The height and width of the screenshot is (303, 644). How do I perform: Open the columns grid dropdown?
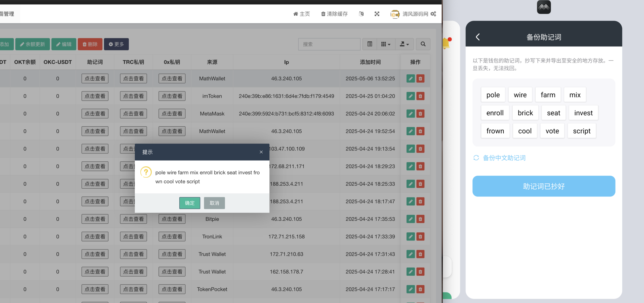point(386,44)
